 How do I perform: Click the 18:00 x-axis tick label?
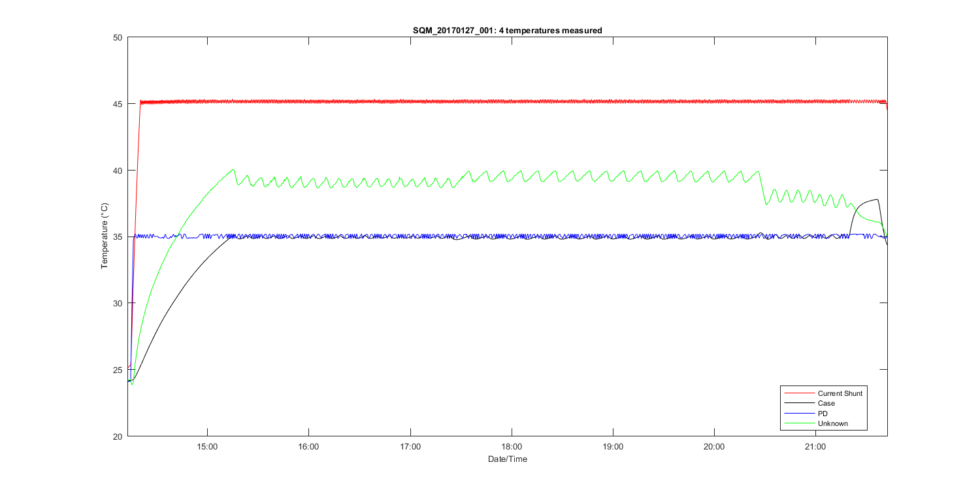[511, 446]
